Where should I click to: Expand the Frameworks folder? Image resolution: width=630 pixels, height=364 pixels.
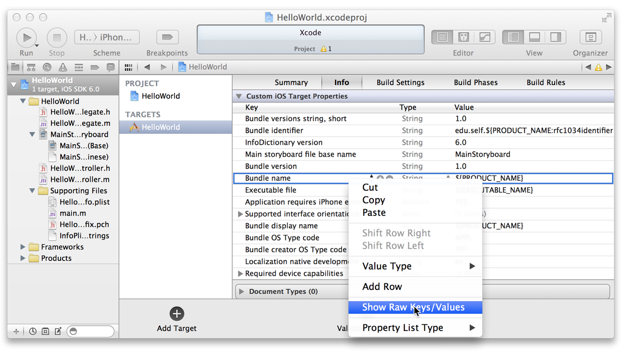[23, 247]
